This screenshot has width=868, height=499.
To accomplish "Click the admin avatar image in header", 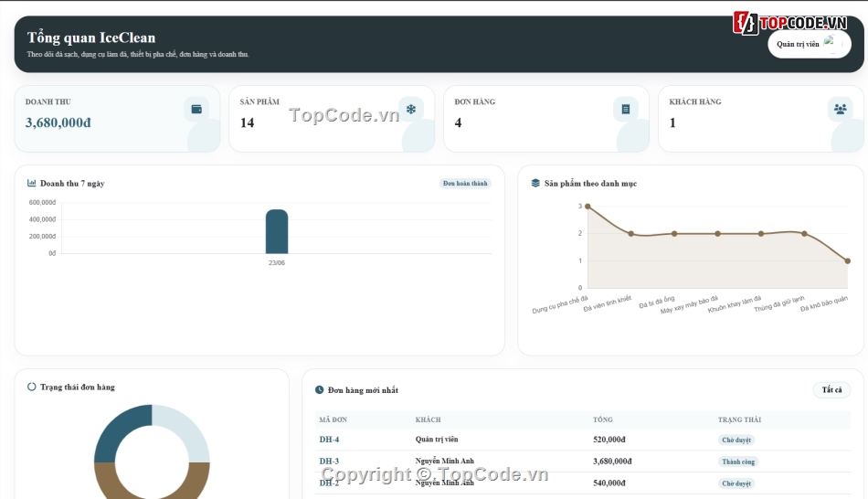I will (832, 44).
